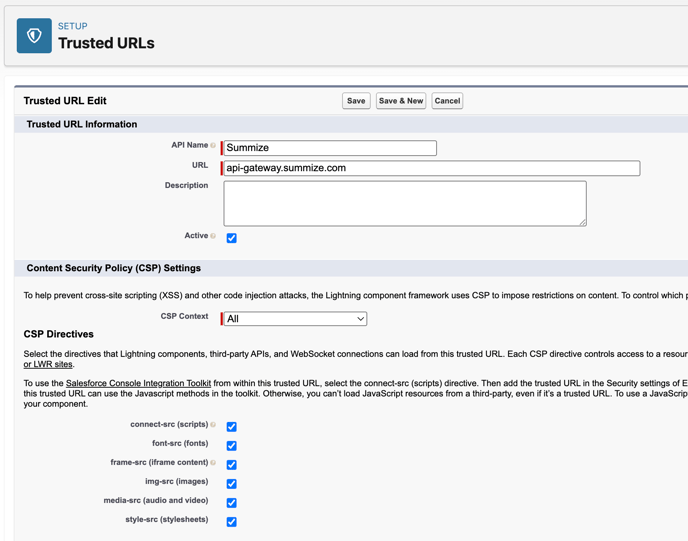Uncheck the Active checkbox
Viewport: 688px width, 541px height.
pos(231,238)
